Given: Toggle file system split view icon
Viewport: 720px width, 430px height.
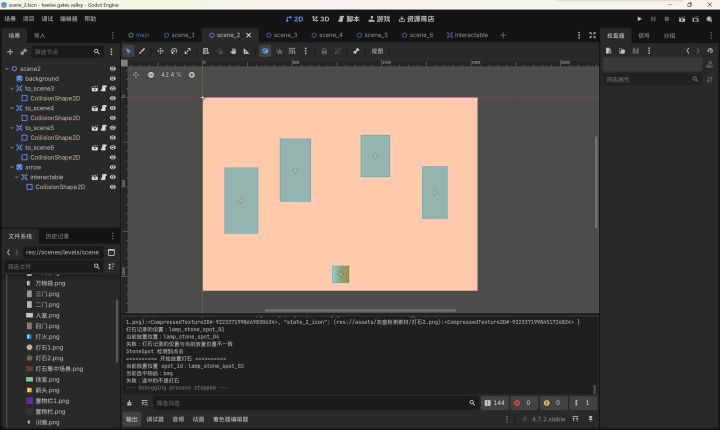Looking at the screenshot, I should pos(111,252).
